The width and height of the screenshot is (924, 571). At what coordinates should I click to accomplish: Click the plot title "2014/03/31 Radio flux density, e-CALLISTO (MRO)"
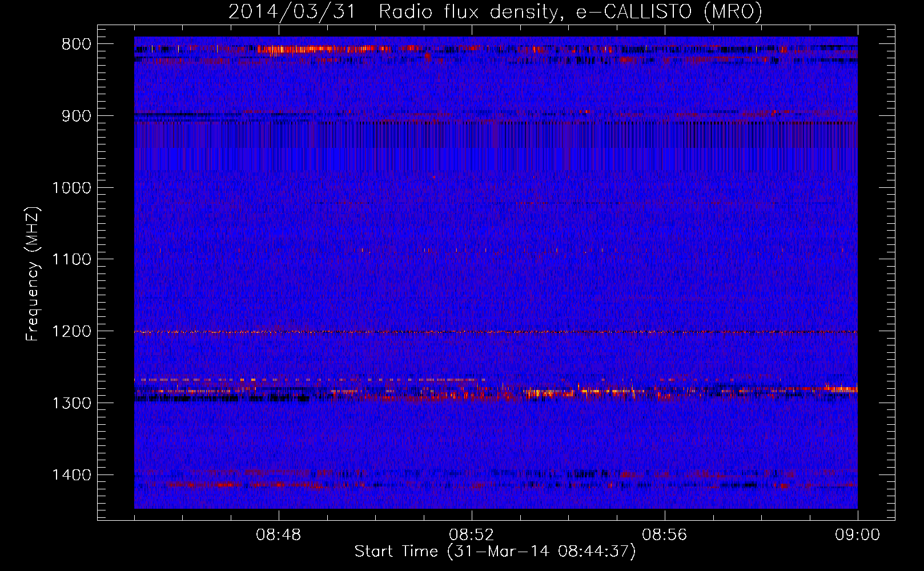tap(495, 11)
